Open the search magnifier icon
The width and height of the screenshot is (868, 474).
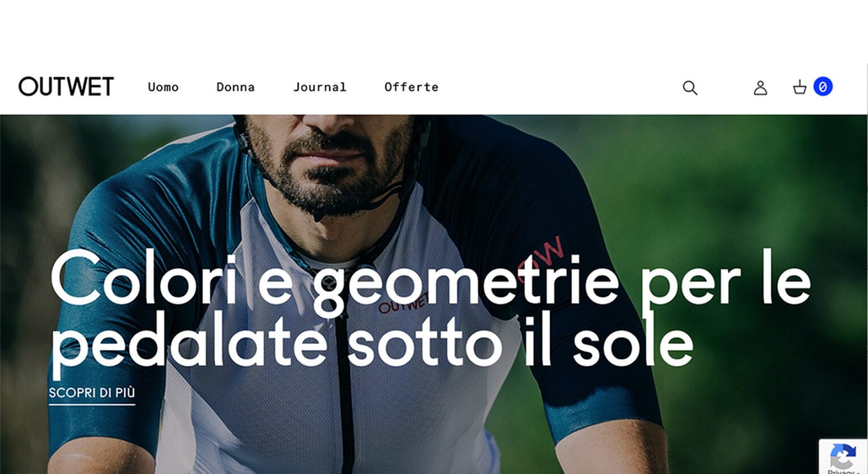690,88
